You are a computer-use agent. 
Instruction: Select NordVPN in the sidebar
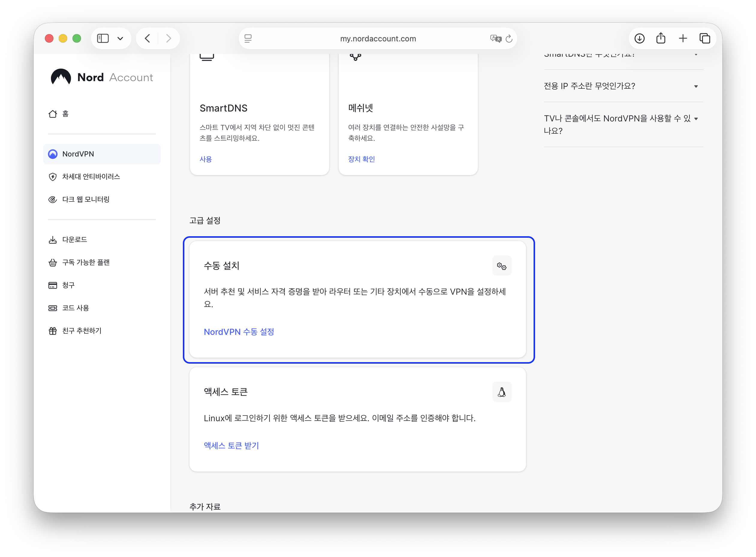tap(102, 154)
